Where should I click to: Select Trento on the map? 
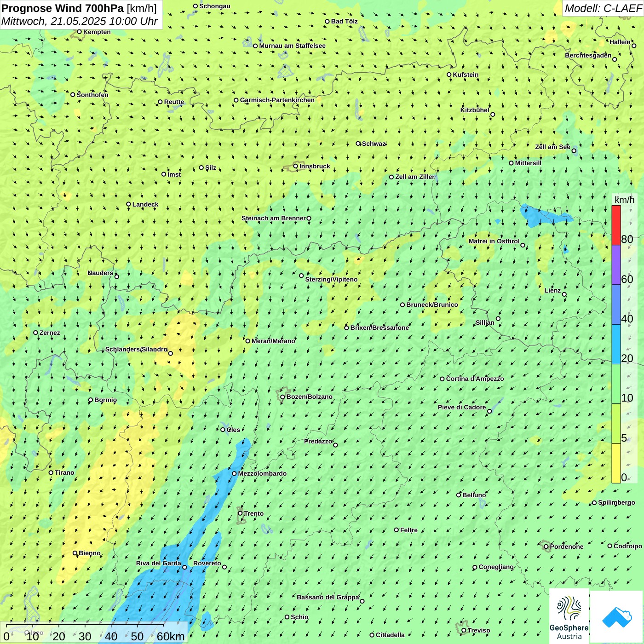[x=254, y=513]
